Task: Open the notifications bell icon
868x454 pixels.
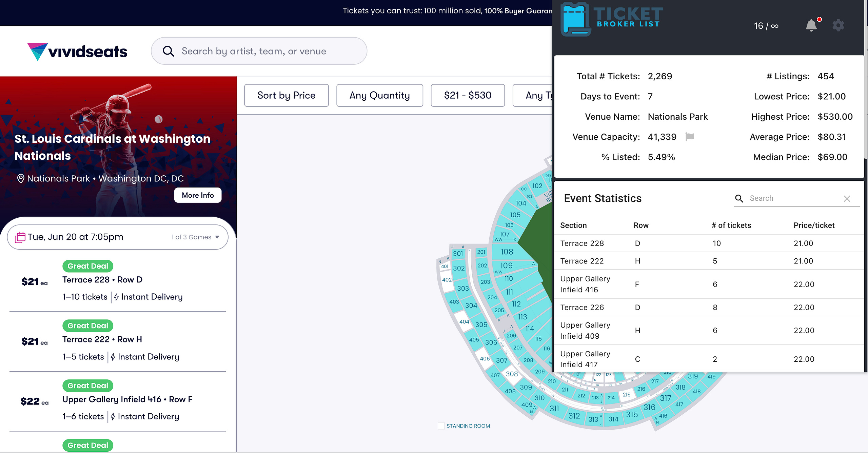Action: coord(811,25)
